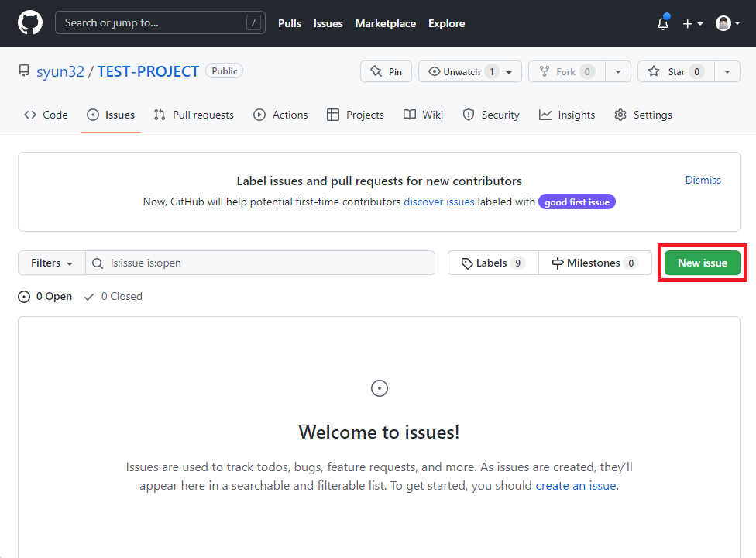The image size is (756, 558).
Task: Click the Public visibility badge
Action: coord(224,71)
